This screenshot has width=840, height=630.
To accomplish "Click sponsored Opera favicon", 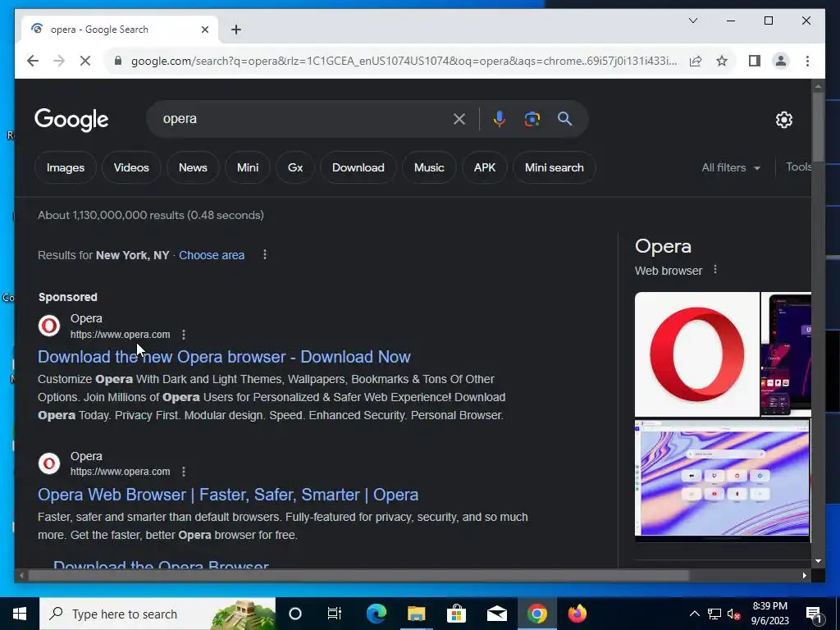I will (x=48, y=326).
